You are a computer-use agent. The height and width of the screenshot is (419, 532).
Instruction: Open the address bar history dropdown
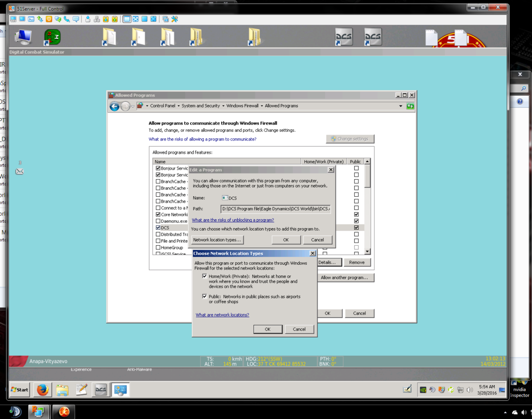pos(401,106)
